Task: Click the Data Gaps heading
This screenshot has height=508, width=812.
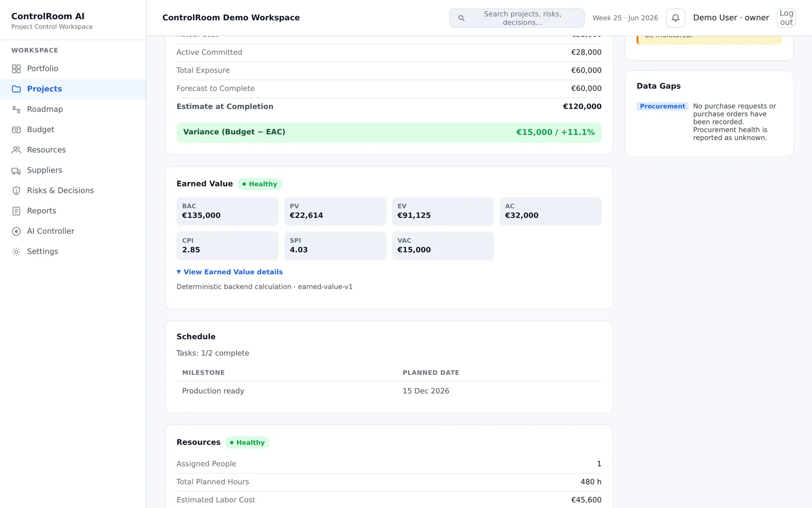Action: [x=659, y=86]
